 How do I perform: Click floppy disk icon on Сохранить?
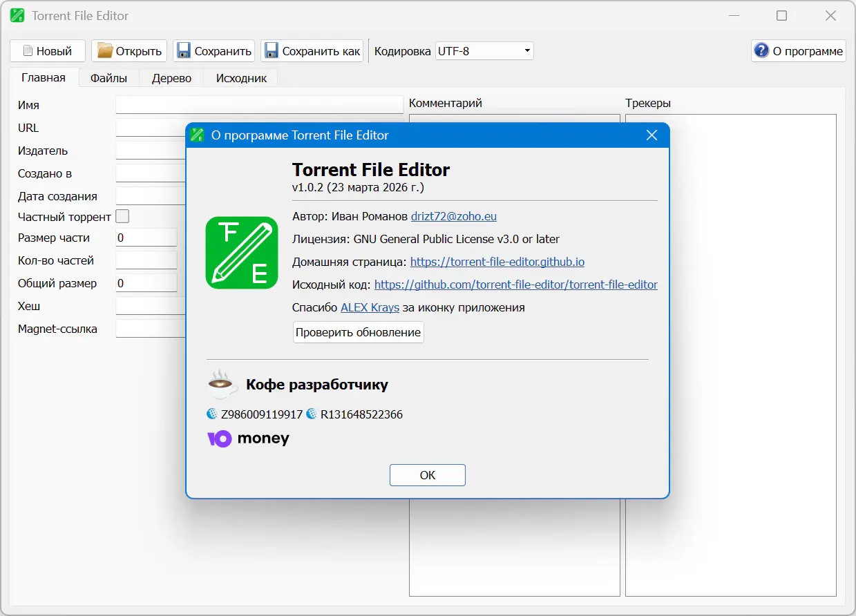click(184, 51)
